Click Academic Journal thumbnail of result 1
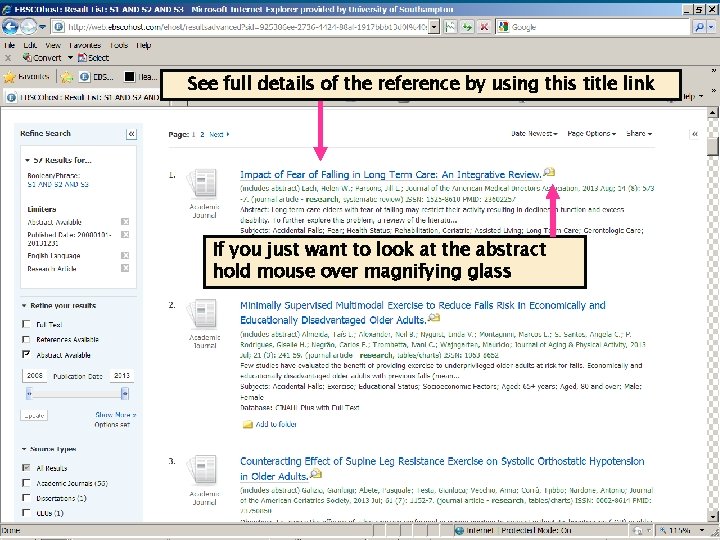Viewport: 720px width, 540px height. pos(203,184)
